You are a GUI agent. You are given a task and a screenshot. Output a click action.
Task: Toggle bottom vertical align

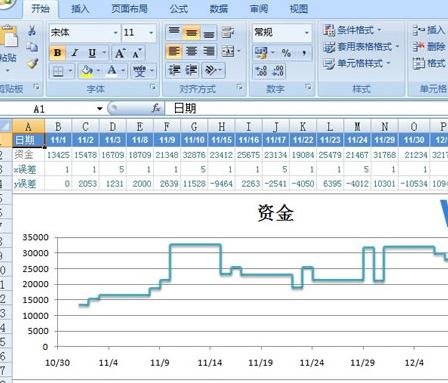click(x=209, y=33)
